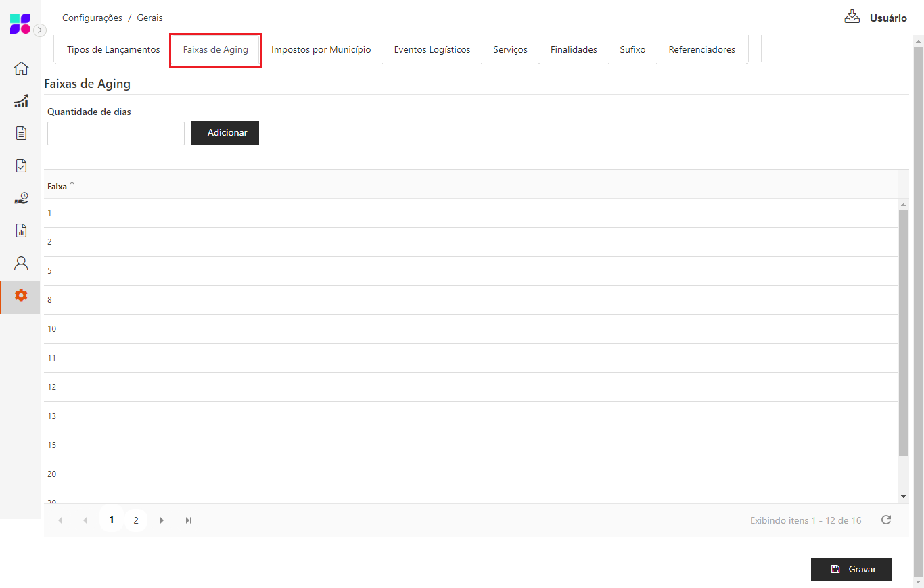Image resolution: width=924 pixels, height=588 pixels.
Task: Open the report chart document icon
Action: 21,230
